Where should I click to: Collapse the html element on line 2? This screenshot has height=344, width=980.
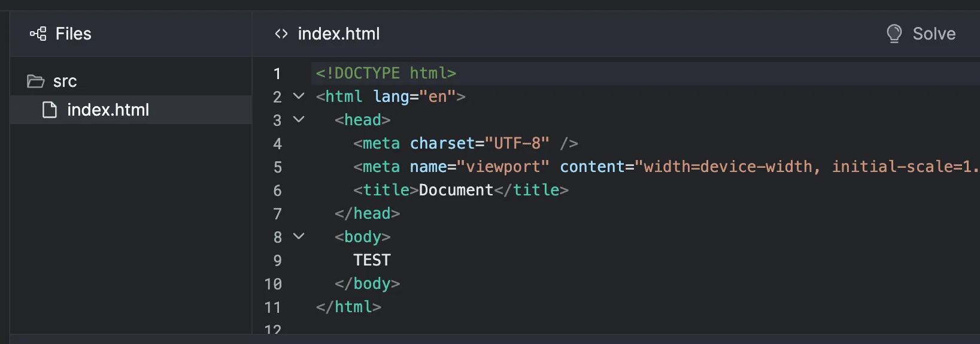pyautogui.click(x=299, y=96)
